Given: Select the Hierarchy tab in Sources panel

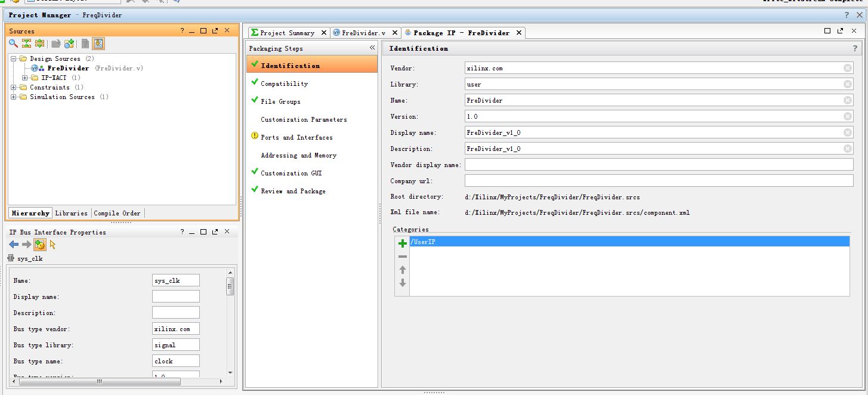Looking at the screenshot, I should point(30,213).
